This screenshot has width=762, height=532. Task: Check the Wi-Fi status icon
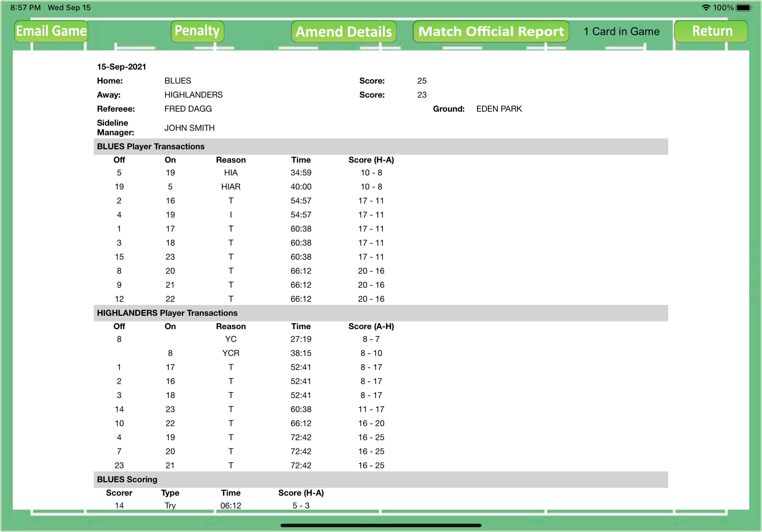[x=706, y=8]
